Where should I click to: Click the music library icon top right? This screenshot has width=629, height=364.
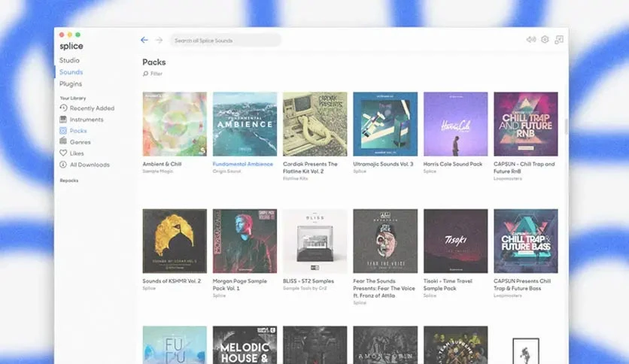tap(559, 39)
